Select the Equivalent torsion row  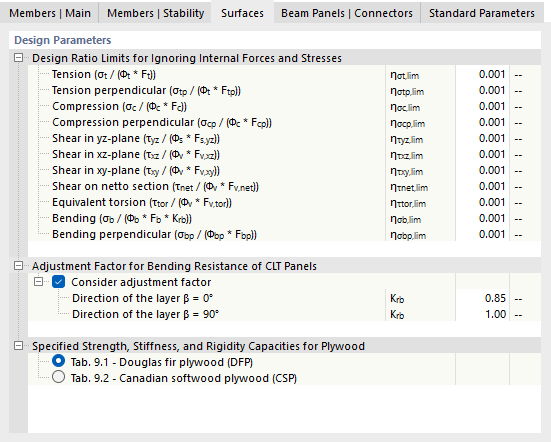click(x=284, y=202)
